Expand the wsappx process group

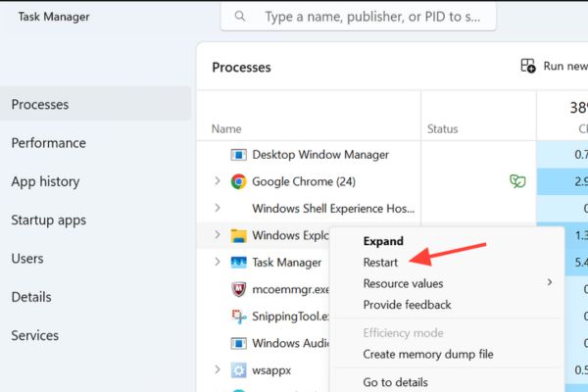pyautogui.click(x=217, y=370)
